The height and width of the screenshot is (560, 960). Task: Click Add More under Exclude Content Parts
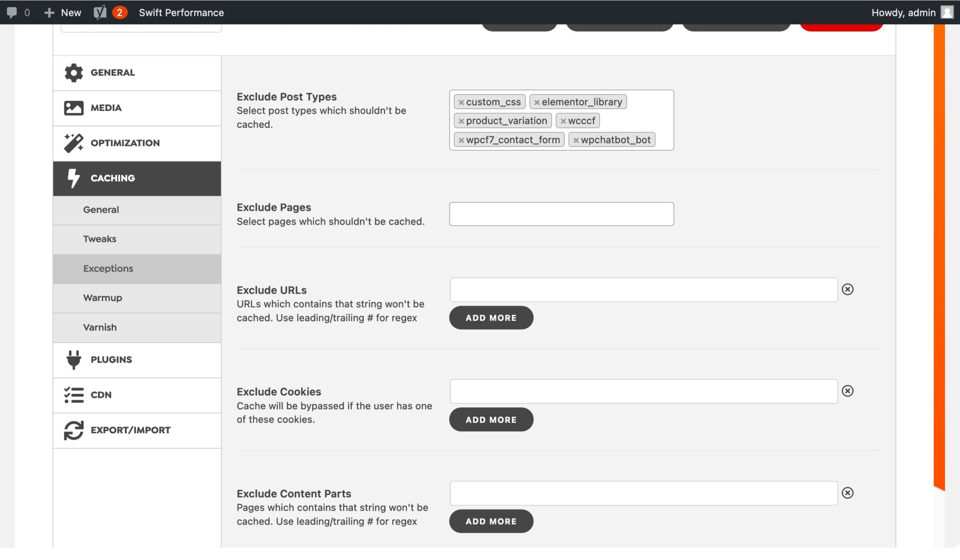point(491,521)
